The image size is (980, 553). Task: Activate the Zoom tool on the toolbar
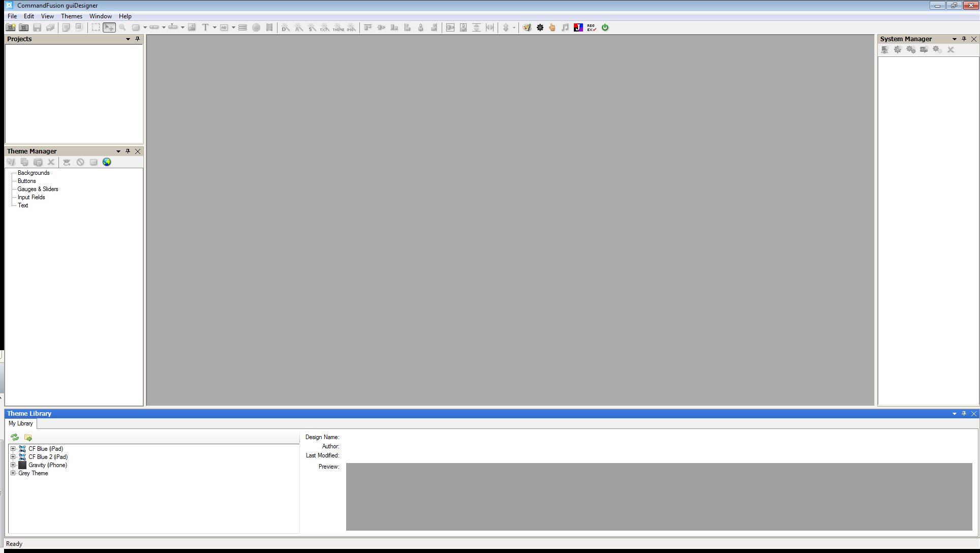click(122, 27)
